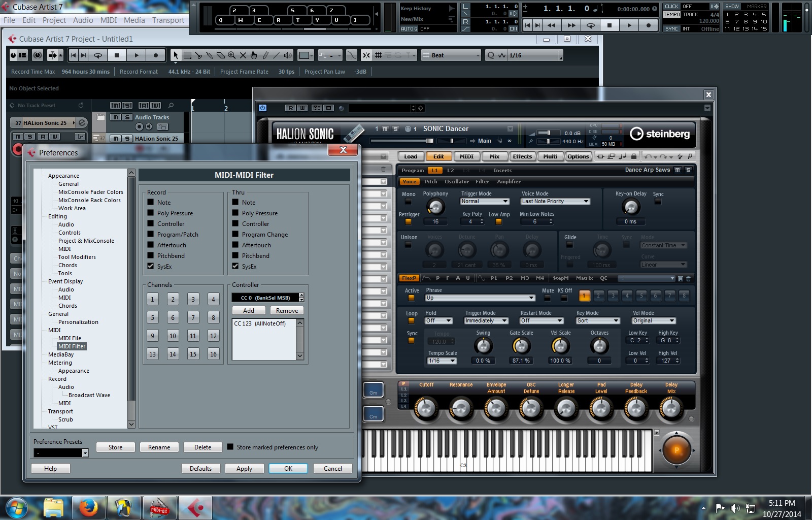Open Tempo Scale 1/16 dropdown

(x=442, y=361)
